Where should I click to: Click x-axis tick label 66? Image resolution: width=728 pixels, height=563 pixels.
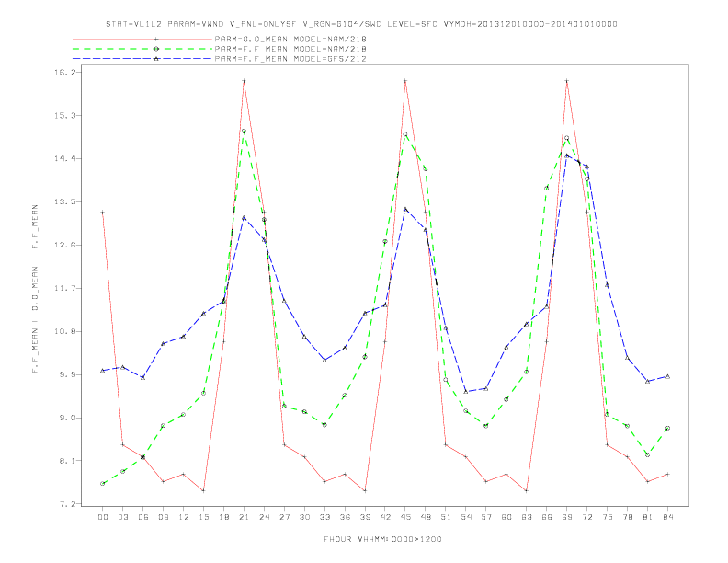[x=547, y=517]
